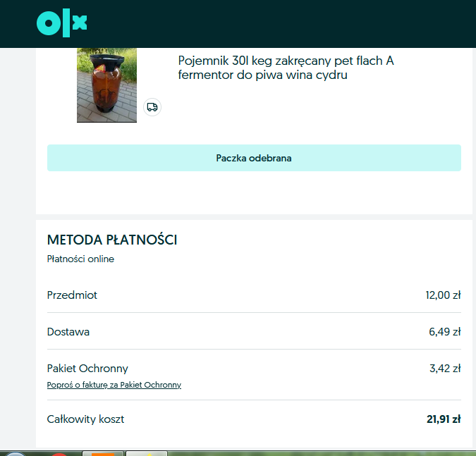Click the 3,42 zł protection fee
The height and width of the screenshot is (456, 476).
445,369
